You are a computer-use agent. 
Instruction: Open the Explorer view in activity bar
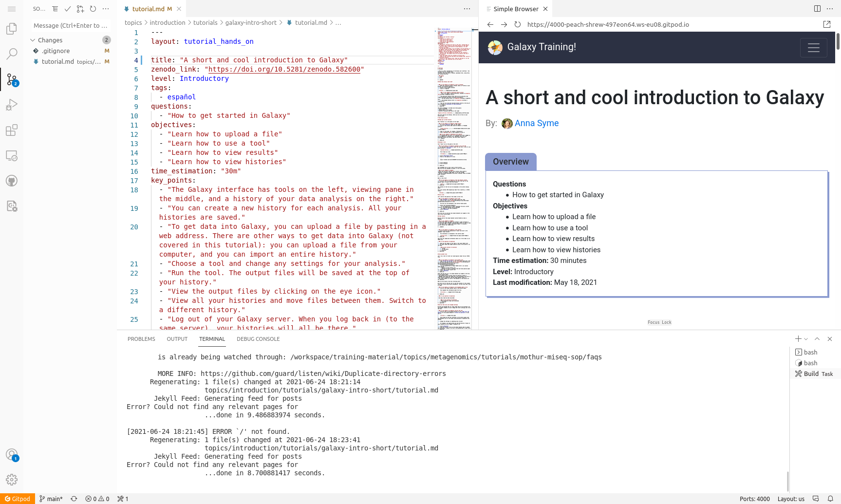12,29
